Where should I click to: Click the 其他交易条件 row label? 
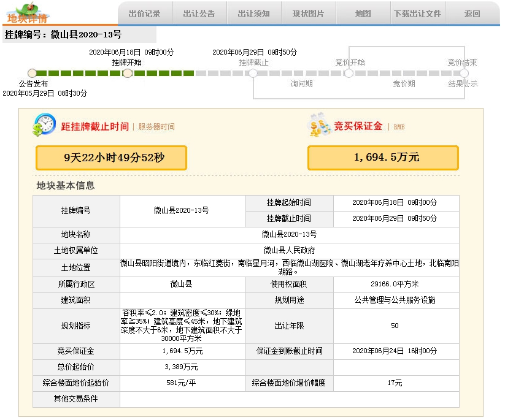click(x=75, y=399)
